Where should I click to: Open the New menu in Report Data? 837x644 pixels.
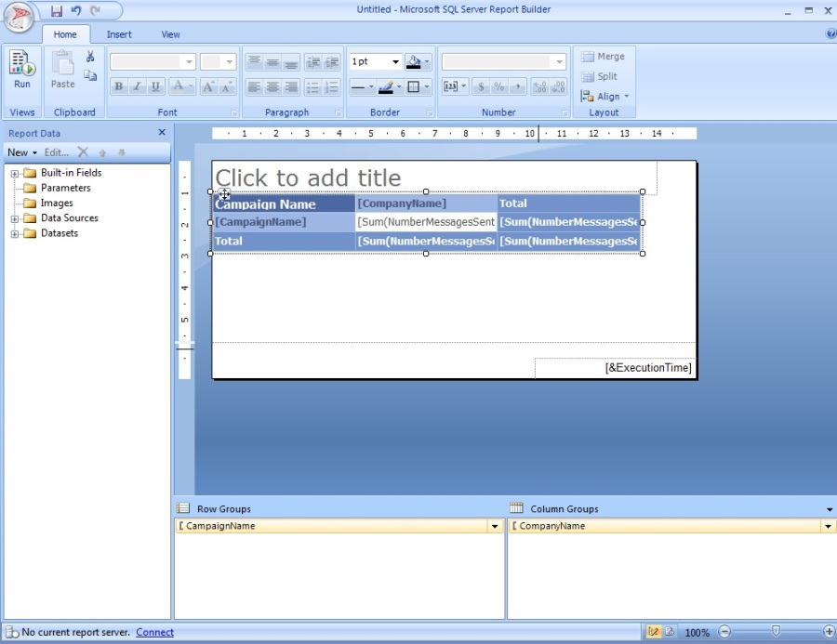[x=22, y=152]
